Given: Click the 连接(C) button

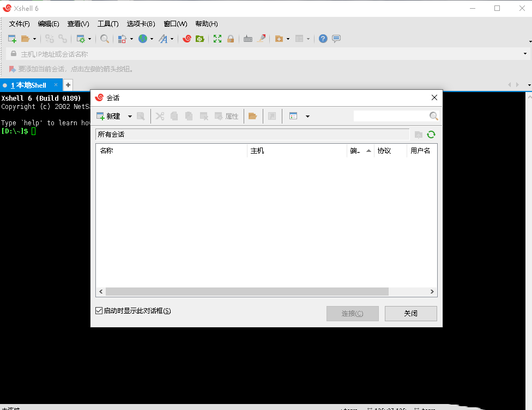Looking at the screenshot, I should (x=353, y=314).
